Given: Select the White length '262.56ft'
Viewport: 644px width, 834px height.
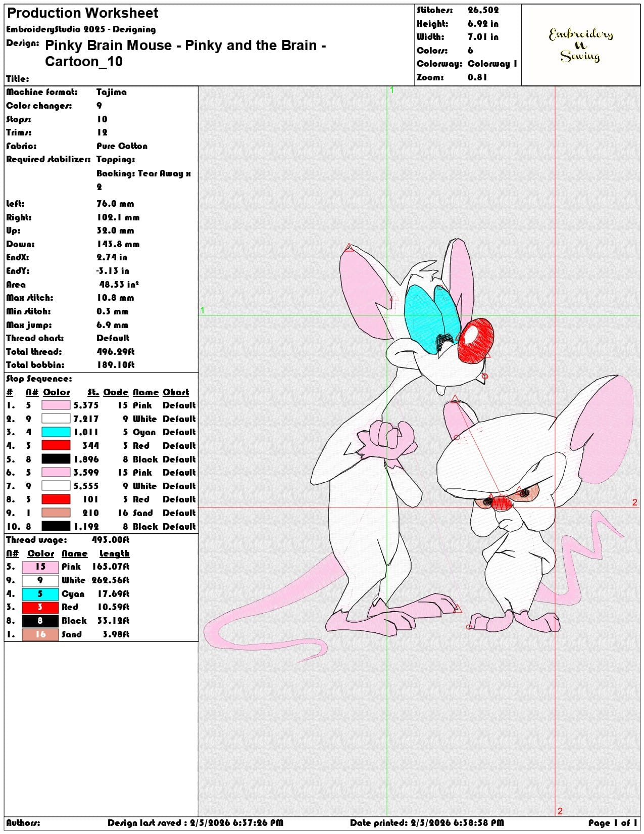Looking at the screenshot, I should (111, 580).
